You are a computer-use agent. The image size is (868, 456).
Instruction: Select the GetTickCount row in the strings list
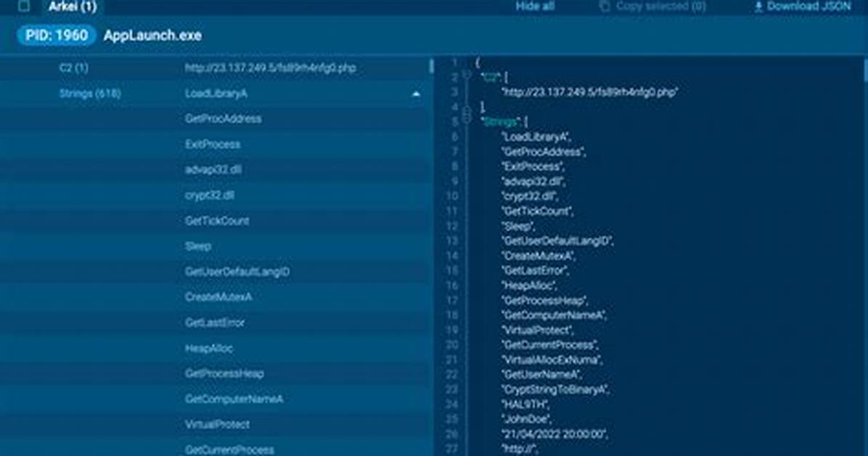[216, 221]
